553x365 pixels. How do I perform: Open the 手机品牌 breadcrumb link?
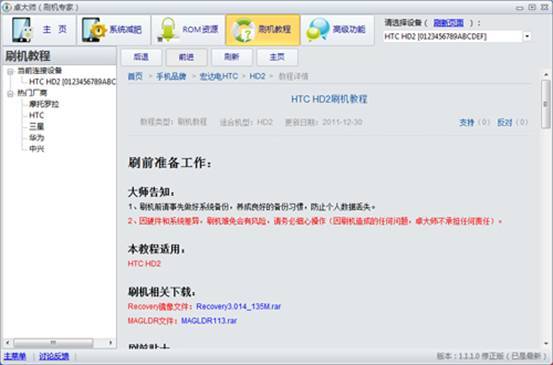(x=171, y=76)
